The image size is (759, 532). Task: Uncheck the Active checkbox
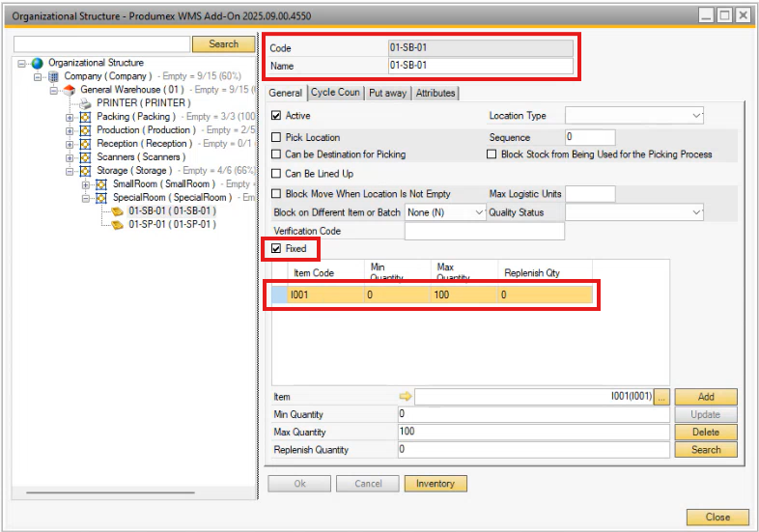point(277,116)
